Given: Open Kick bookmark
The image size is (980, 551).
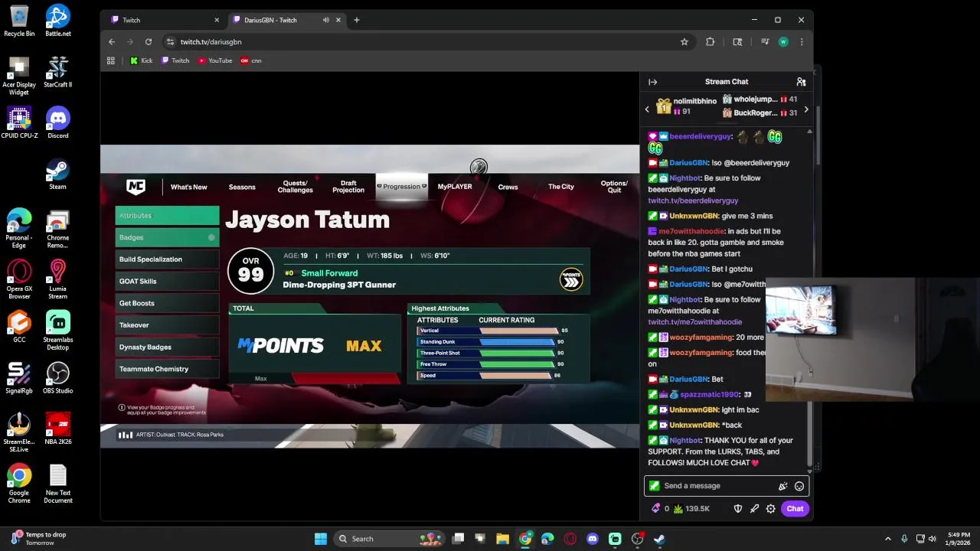Looking at the screenshot, I should click(141, 60).
